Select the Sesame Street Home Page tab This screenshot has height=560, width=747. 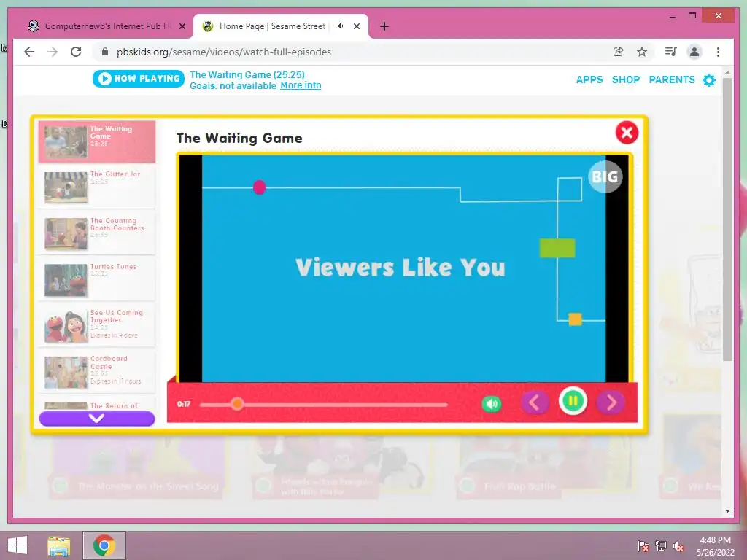pos(272,26)
